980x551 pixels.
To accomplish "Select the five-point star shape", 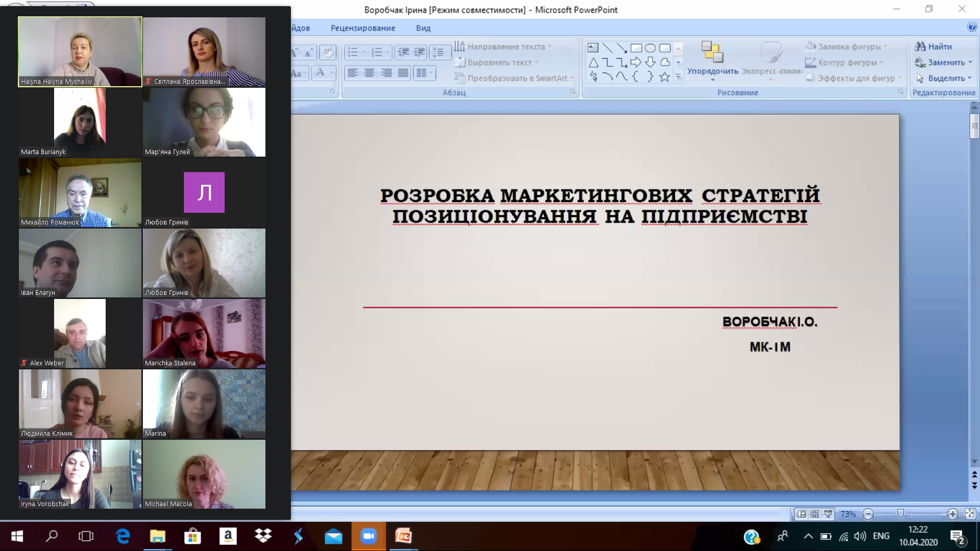I will tap(665, 77).
